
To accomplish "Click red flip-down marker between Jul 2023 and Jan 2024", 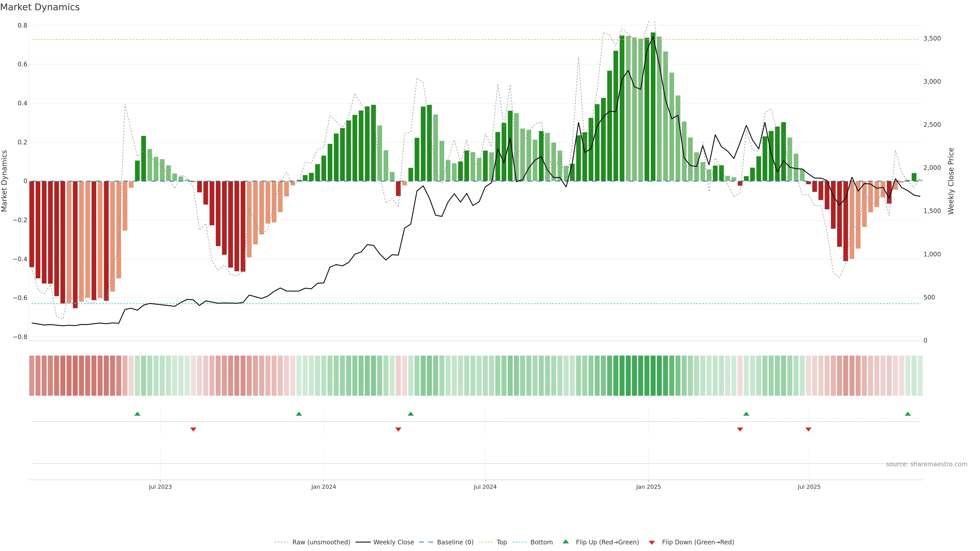I will click(x=193, y=429).
